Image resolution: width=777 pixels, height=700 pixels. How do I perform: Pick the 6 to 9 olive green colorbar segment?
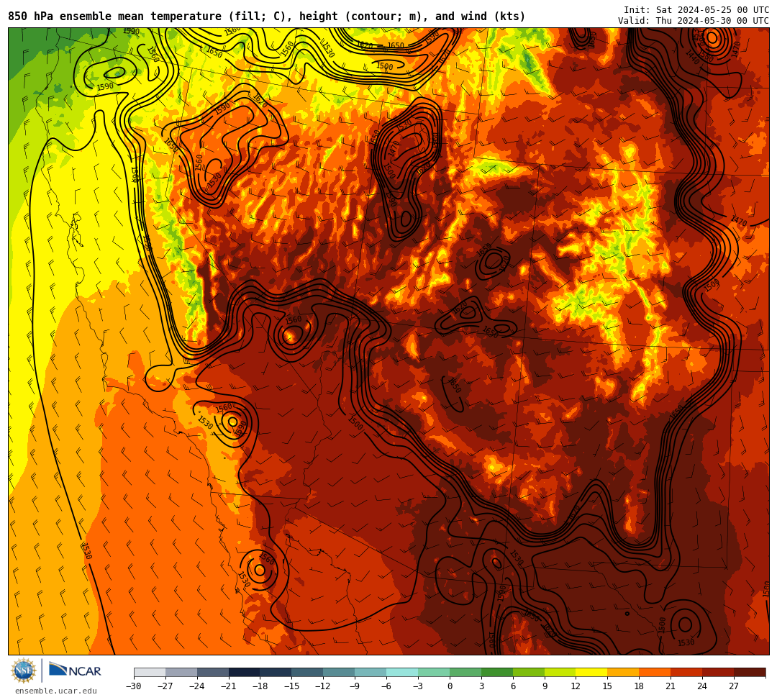click(529, 672)
